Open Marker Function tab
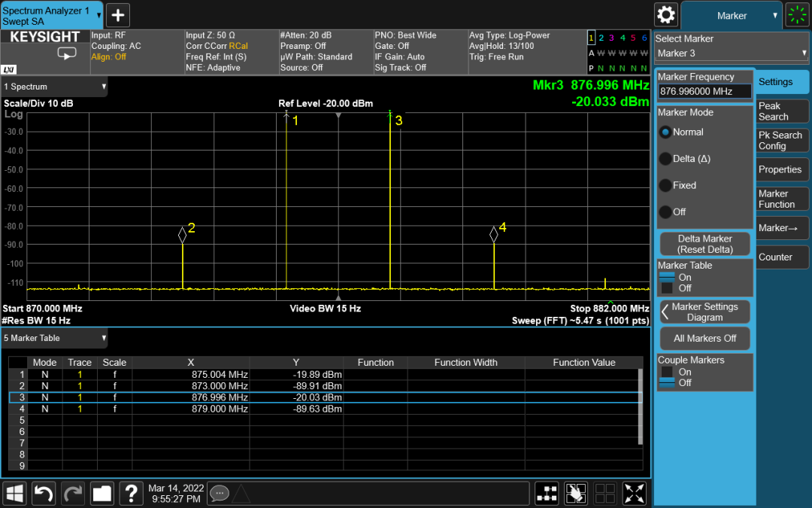812x508 pixels. coord(782,199)
